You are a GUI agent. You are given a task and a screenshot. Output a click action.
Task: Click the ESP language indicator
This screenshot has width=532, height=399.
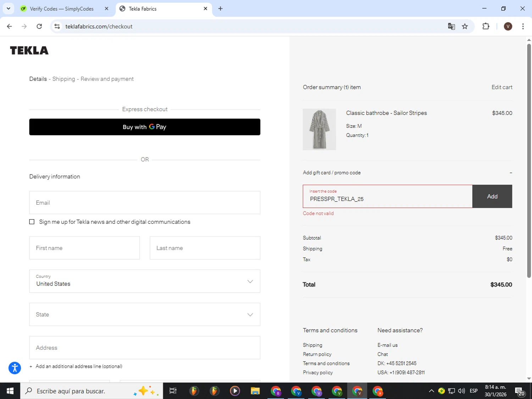473,391
